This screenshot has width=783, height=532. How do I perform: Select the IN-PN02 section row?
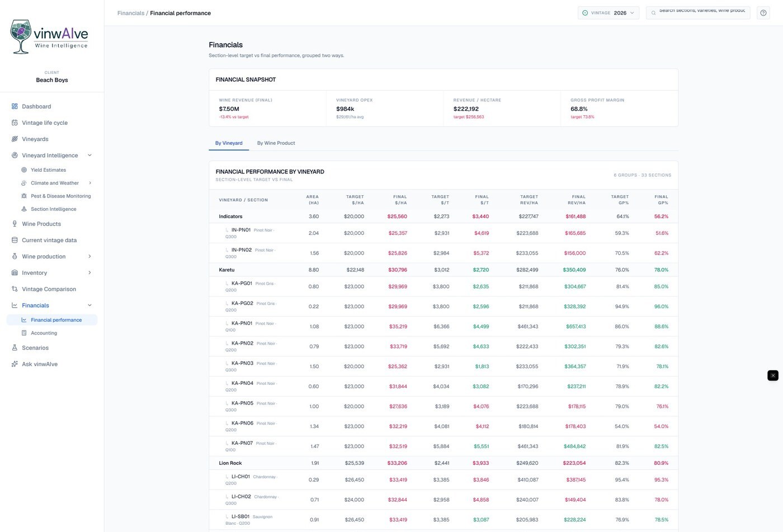[x=444, y=253]
